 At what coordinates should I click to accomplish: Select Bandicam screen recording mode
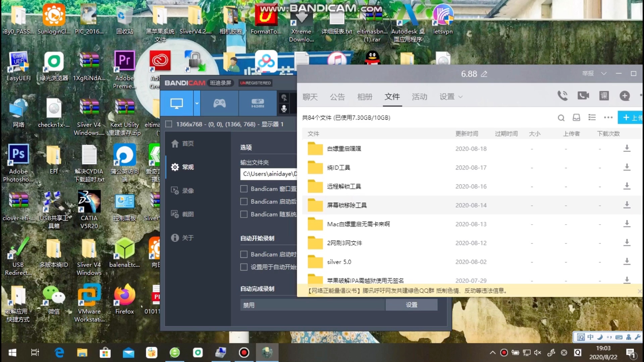click(176, 103)
